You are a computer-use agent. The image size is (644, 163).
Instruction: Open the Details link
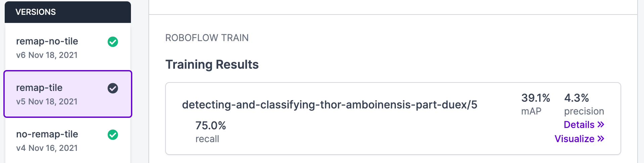click(x=584, y=125)
